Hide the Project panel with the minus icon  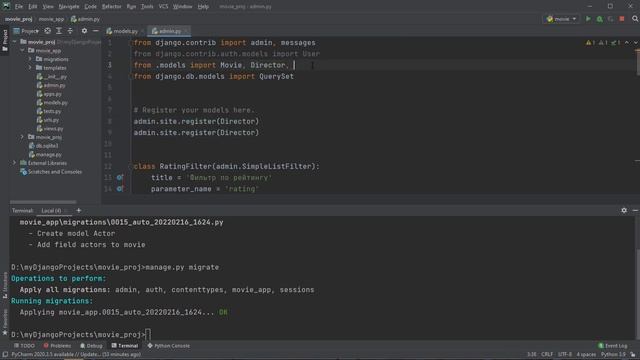click(96, 31)
